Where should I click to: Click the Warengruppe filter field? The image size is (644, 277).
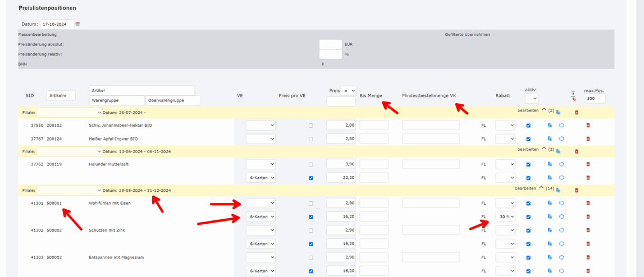pyautogui.click(x=116, y=100)
